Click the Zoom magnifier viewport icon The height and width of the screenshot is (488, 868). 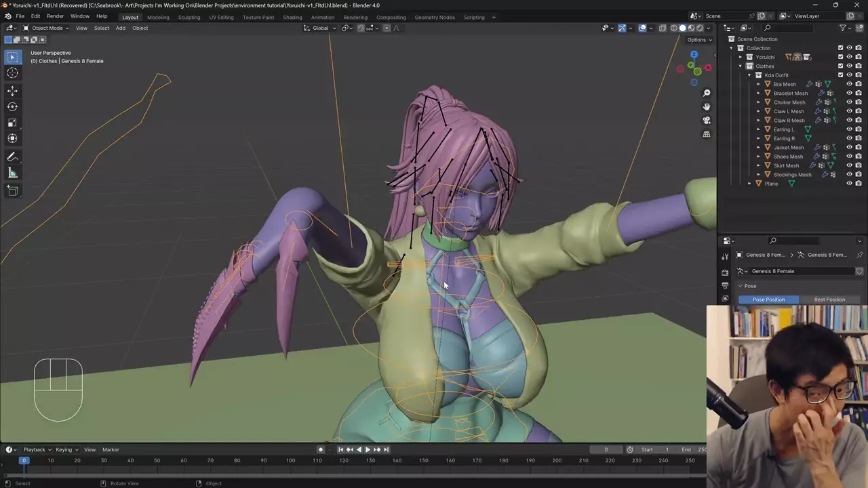coord(706,93)
